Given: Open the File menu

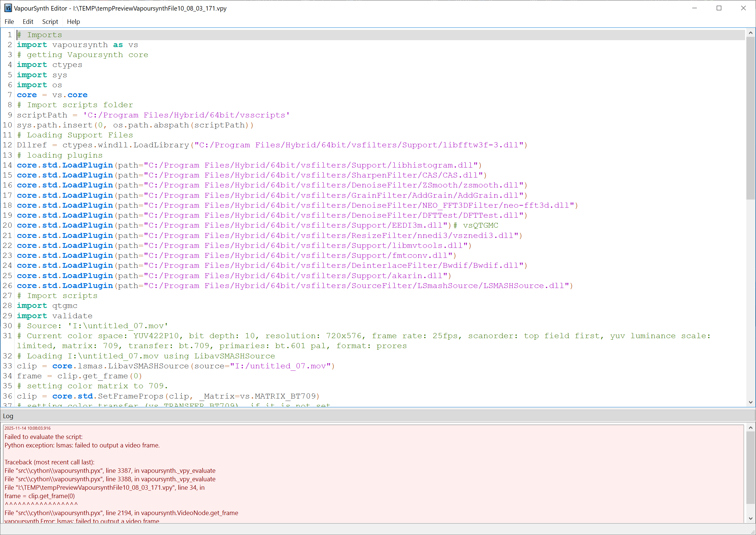Looking at the screenshot, I should click(x=9, y=22).
